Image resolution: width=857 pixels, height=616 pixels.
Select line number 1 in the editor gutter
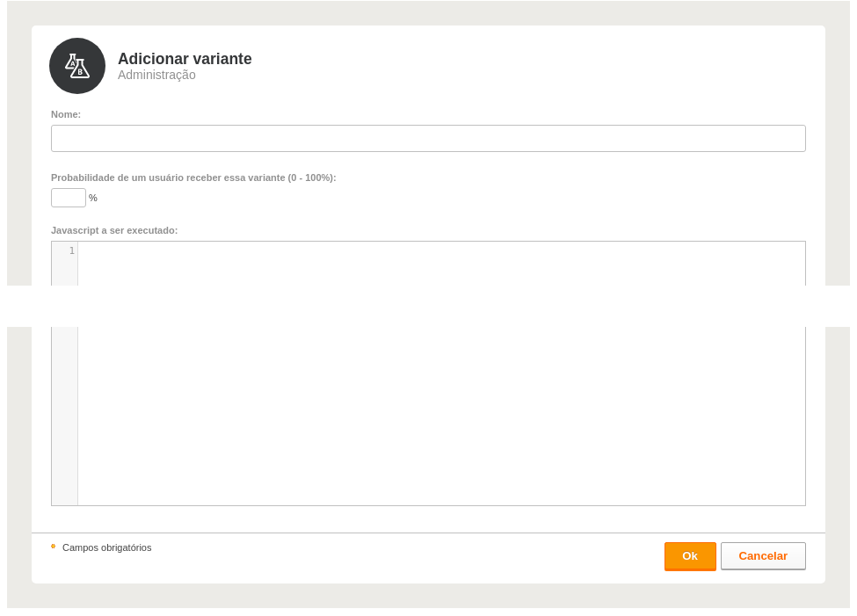tap(71, 251)
